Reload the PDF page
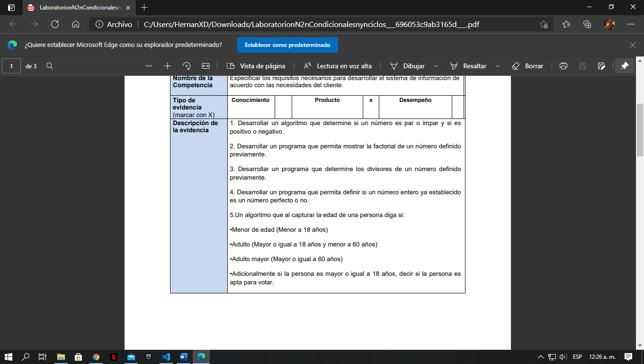644x364 pixels. tap(55, 24)
